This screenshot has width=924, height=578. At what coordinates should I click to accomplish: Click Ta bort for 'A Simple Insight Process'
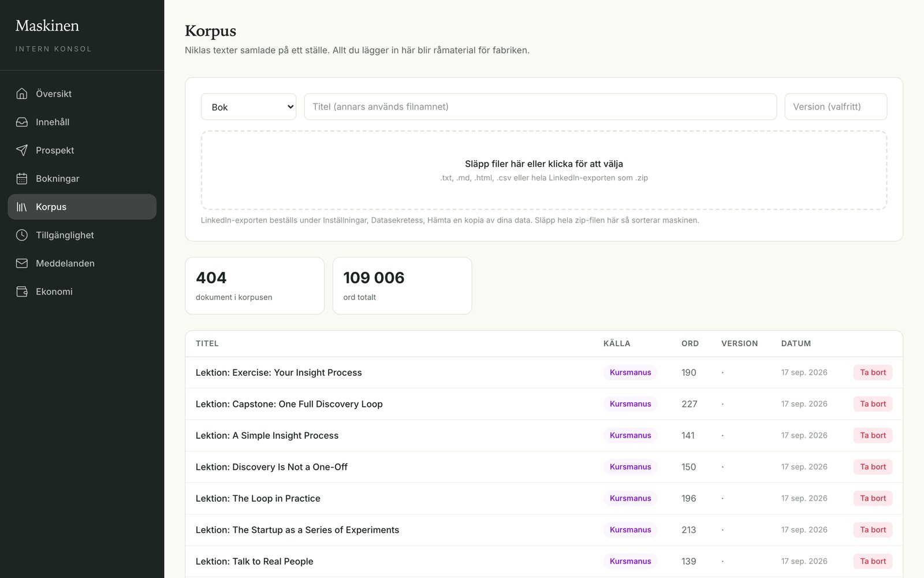pyautogui.click(x=873, y=435)
